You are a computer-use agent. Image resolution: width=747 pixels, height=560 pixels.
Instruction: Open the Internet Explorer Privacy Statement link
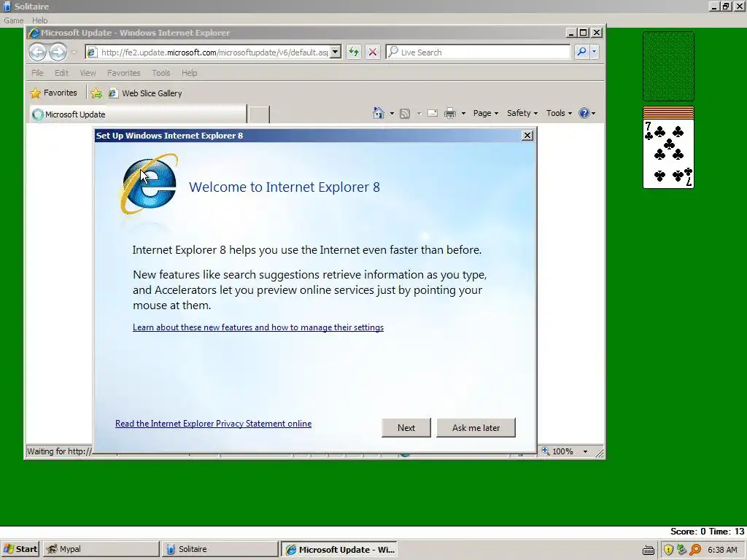coord(214,424)
